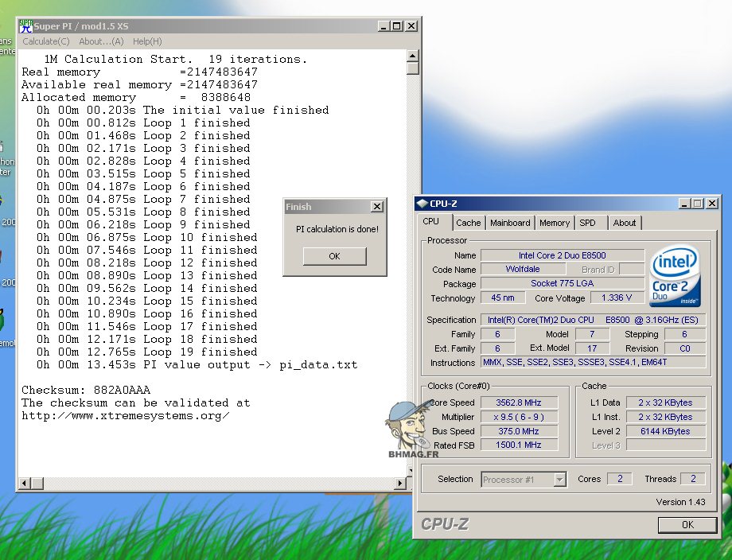The width and height of the screenshot is (732, 560).
Task: Click the Version 1.43 label in CPU-Z
Action: coord(680,502)
